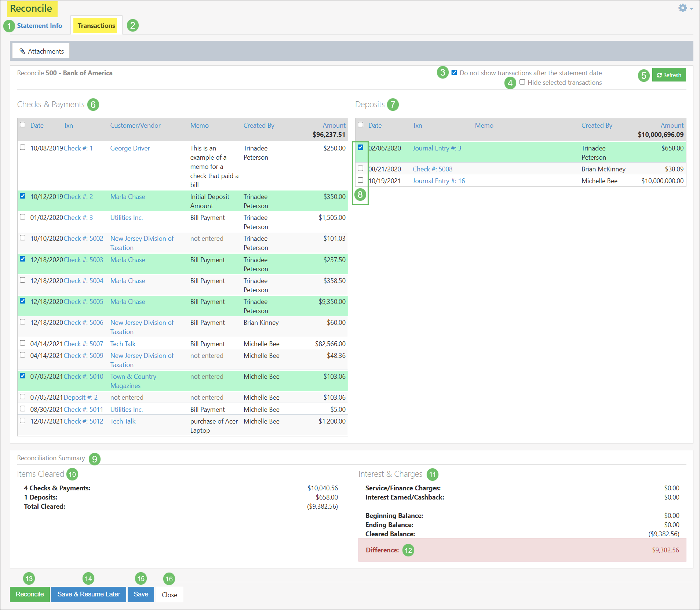Check the Check #: 3 row checkbox

click(23, 217)
